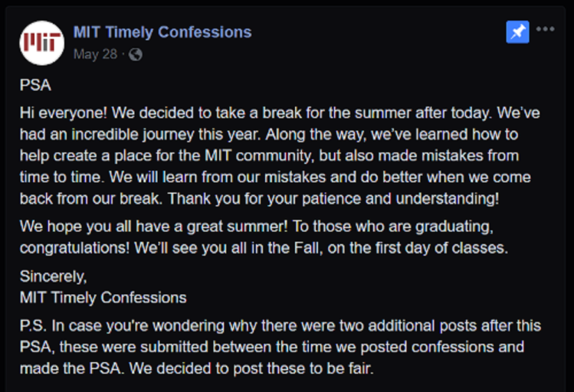
Task: Click the blue pinned post pushpin icon
Action: point(517,32)
